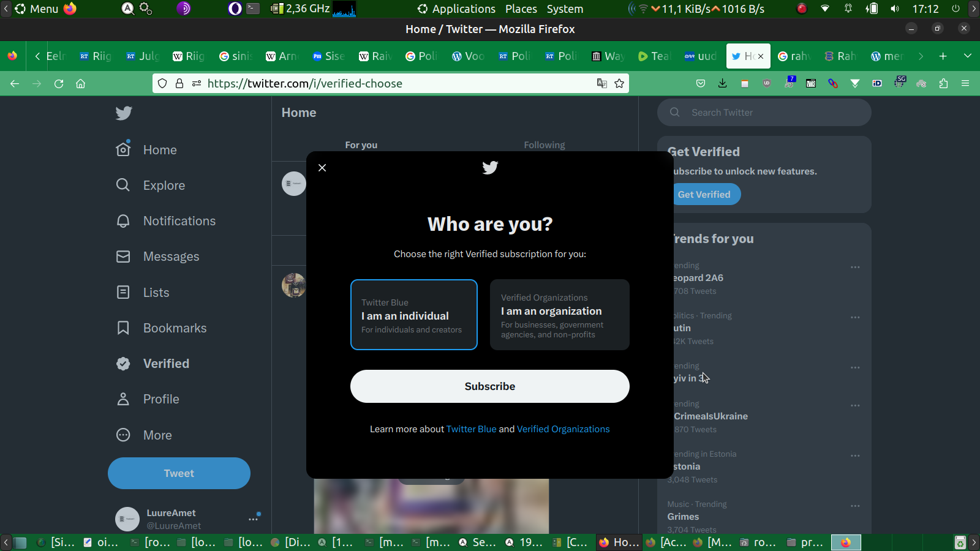Go to Home in Twitter sidebar
The height and width of the screenshot is (551, 980).
click(x=147, y=150)
